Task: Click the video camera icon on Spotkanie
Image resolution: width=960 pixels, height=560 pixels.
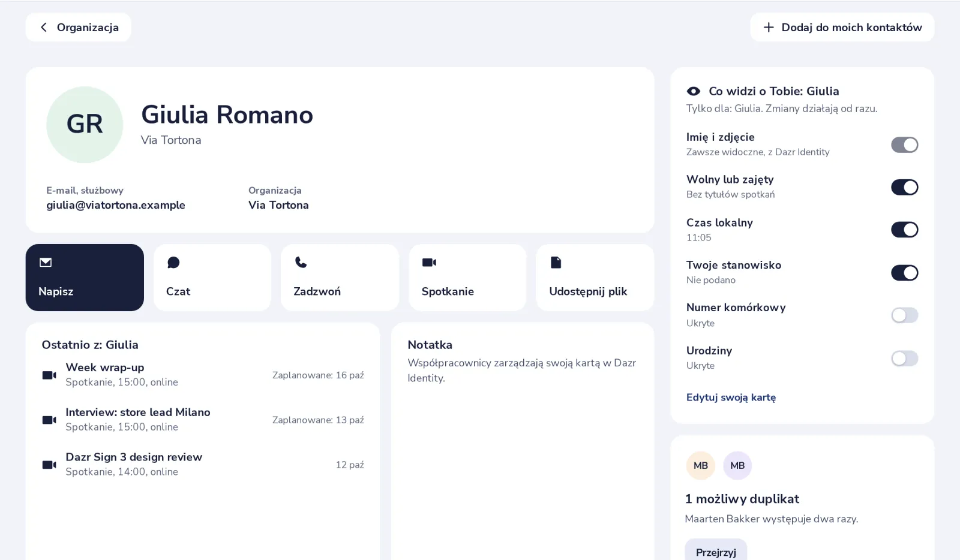Action: pyautogui.click(x=429, y=262)
